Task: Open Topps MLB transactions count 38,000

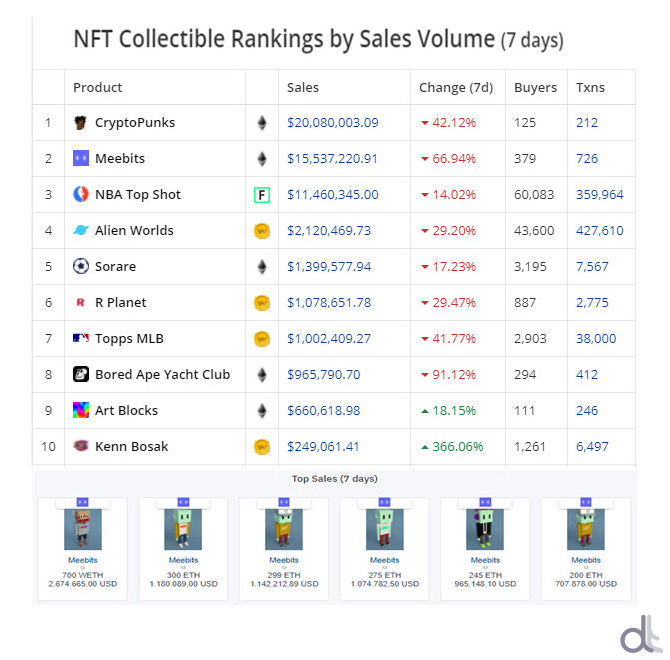Action: point(596,338)
